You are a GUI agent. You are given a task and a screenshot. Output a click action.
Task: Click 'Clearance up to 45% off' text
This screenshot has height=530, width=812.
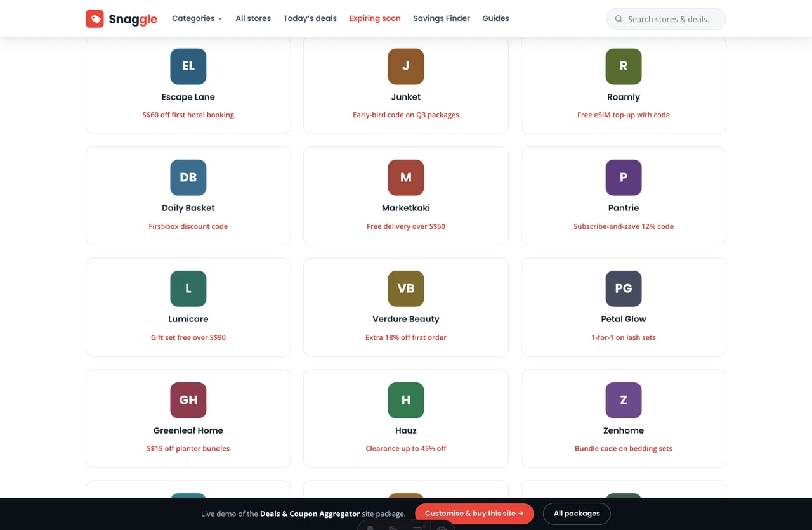[x=406, y=448]
